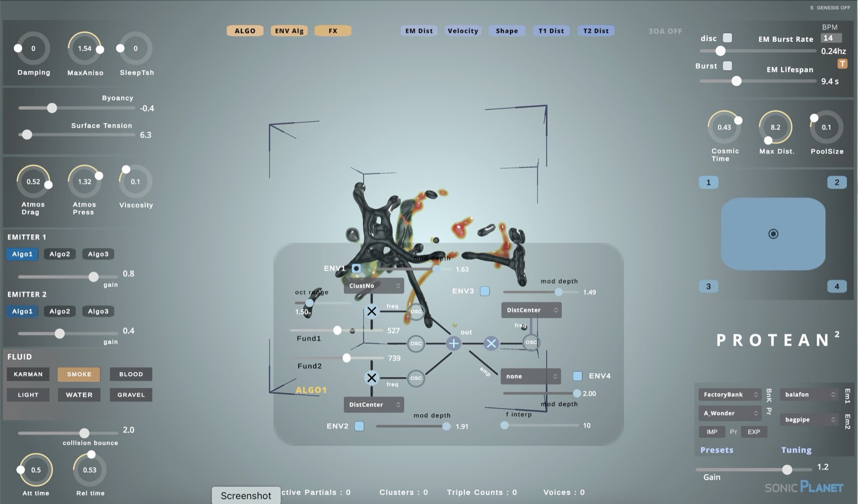Toggle the disc checkbox
This screenshot has height=504, width=858.
728,38
